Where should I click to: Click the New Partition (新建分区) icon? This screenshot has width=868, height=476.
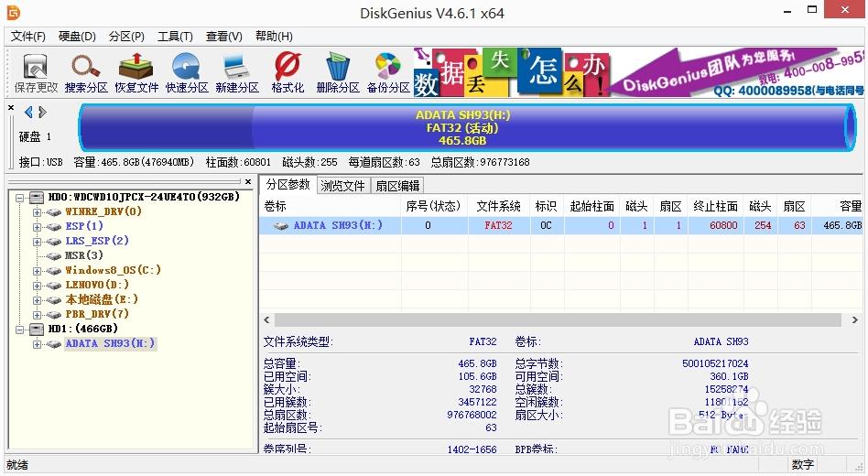pyautogui.click(x=237, y=73)
